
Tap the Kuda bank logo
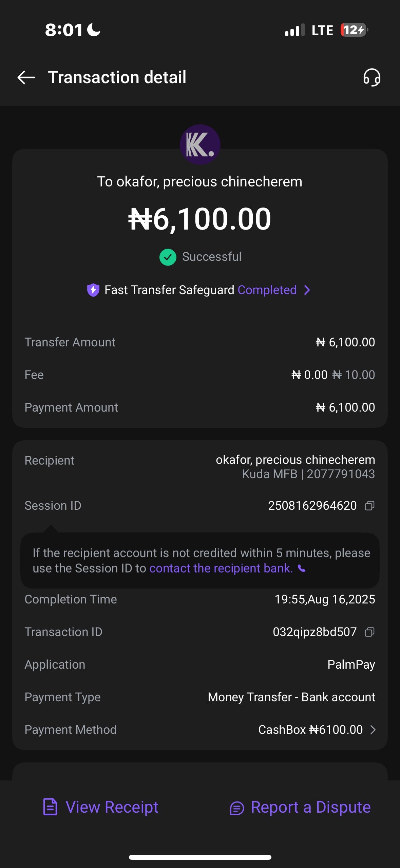(200, 145)
